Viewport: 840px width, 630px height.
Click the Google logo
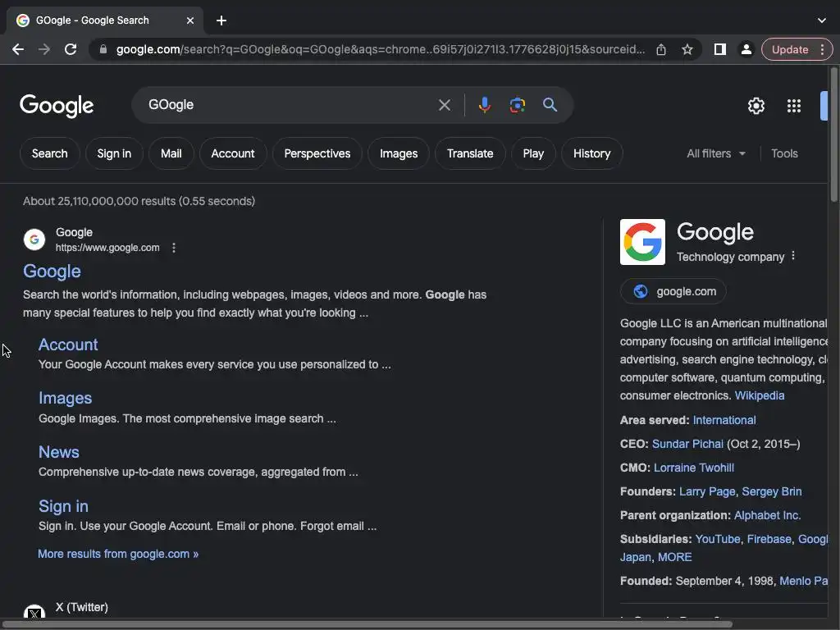click(x=57, y=106)
